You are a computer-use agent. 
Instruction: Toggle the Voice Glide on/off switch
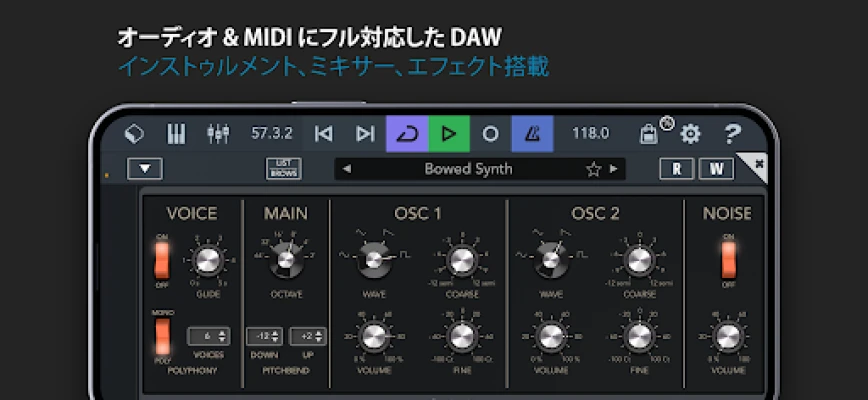(x=161, y=260)
